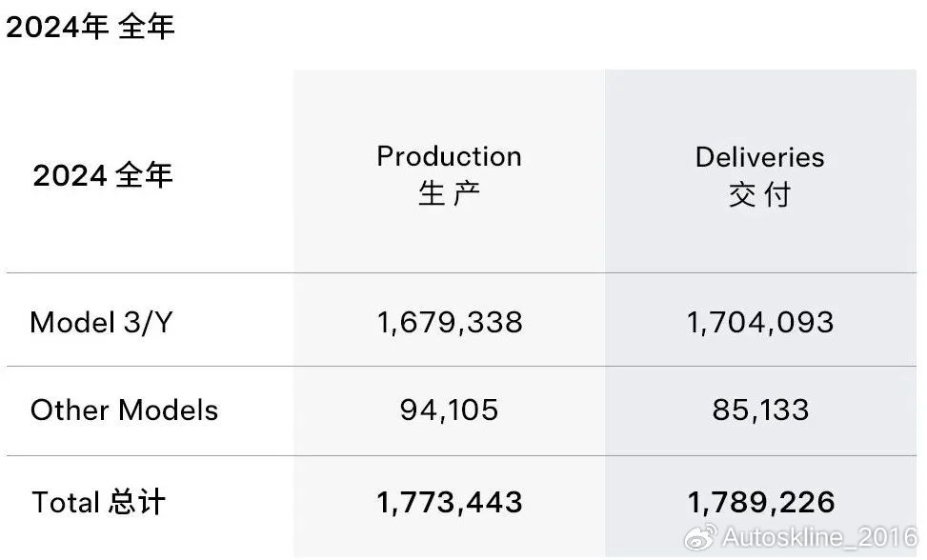Click the 交付 Chinese label under Deliveries

coord(759,195)
